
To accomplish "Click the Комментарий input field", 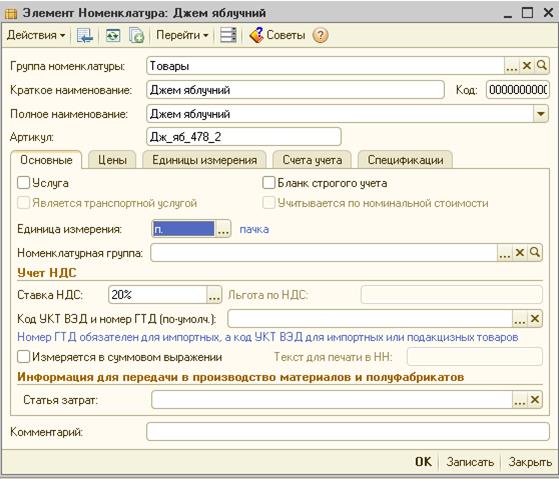I will [348, 432].
